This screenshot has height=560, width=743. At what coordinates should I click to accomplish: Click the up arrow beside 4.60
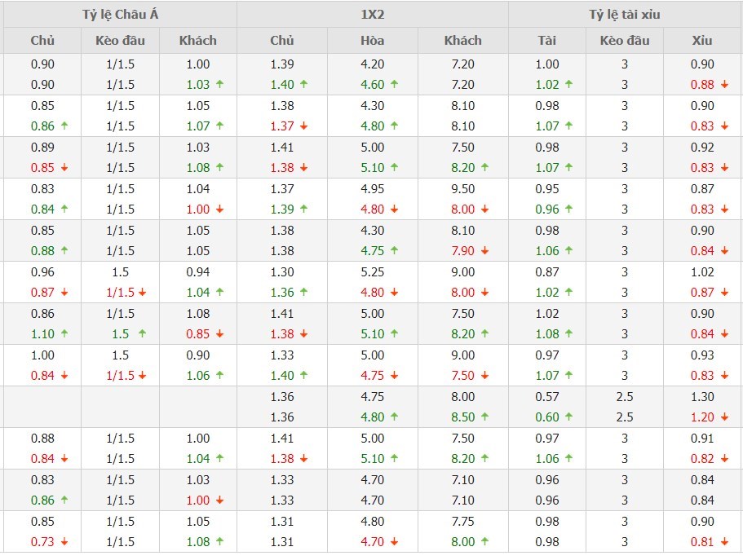[394, 84]
